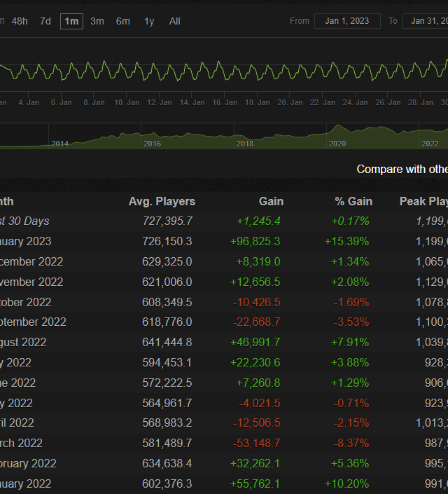This screenshot has width=448, height=494.
Task: Click the 2018 label in navigator timeline
Action: point(245,143)
